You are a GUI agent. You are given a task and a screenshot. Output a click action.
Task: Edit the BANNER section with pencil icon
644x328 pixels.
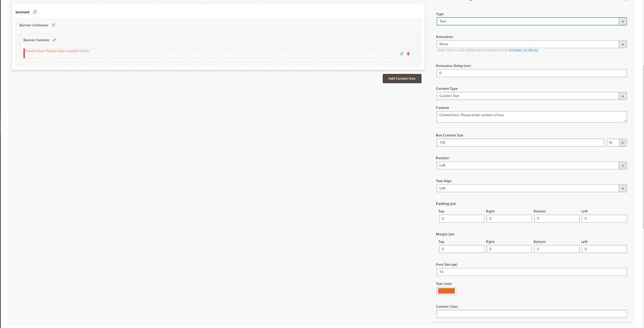pos(35,12)
